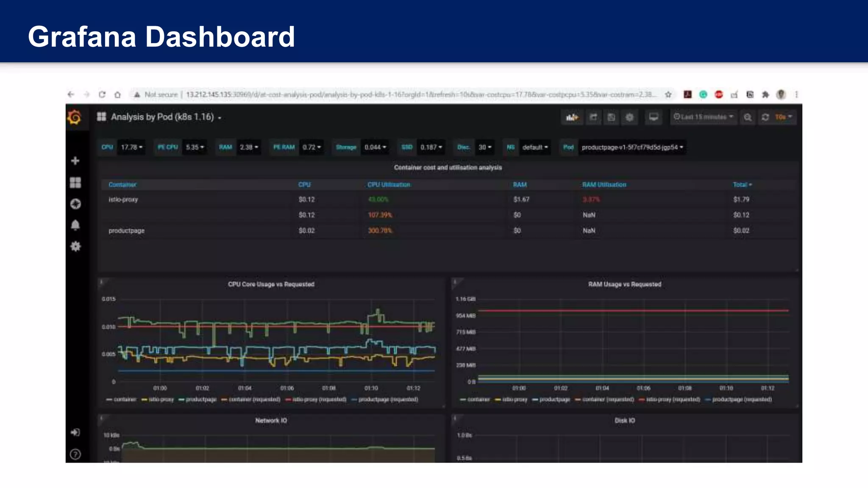Click the zoom out time range icon
This screenshot has height=488, width=868.
coord(748,117)
